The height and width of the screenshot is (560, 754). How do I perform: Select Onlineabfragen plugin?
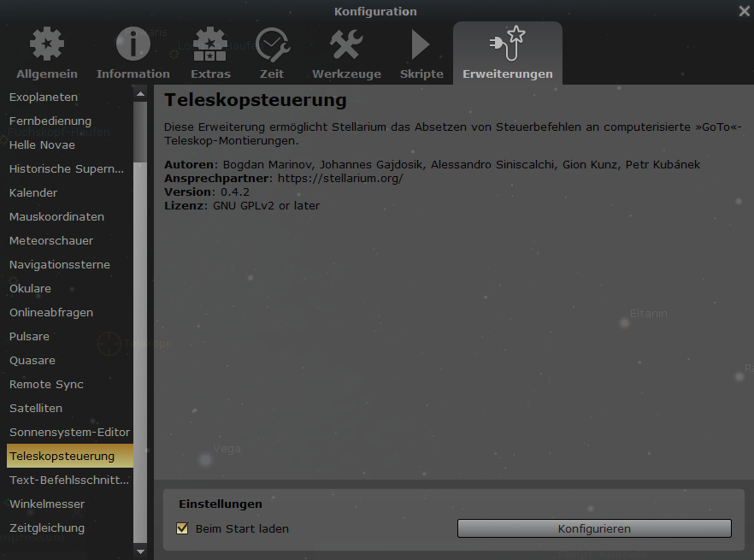click(x=70, y=313)
